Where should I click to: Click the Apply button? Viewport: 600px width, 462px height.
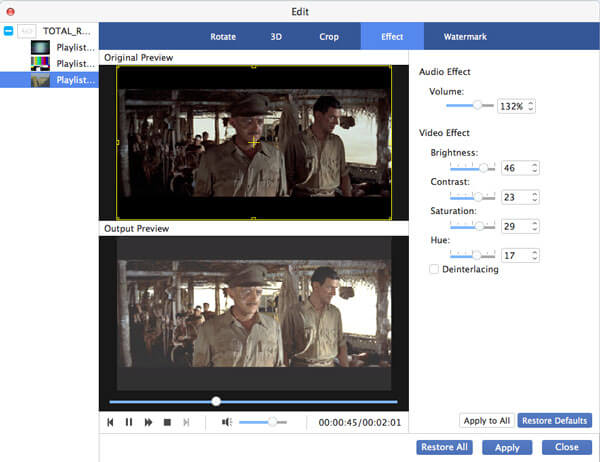pyautogui.click(x=507, y=447)
